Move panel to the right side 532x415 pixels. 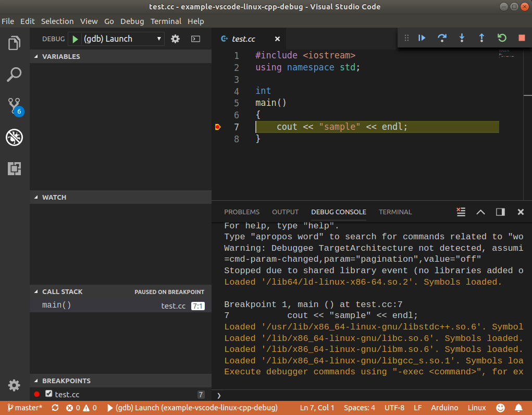point(500,212)
